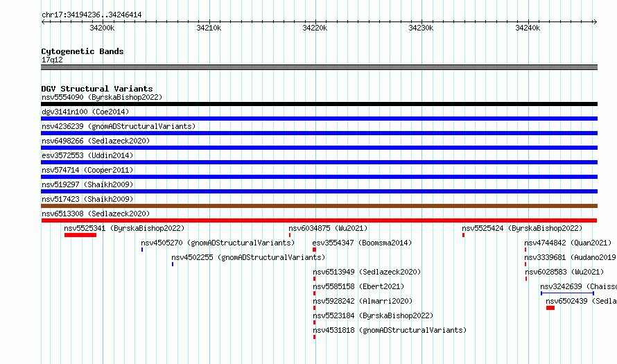Open nsv6513949 (Sedlazeck2020) label
617x364 pixels.
point(367,272)
